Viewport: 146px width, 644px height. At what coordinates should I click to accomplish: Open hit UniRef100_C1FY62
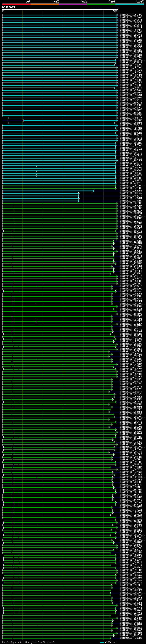pos(131,17)
